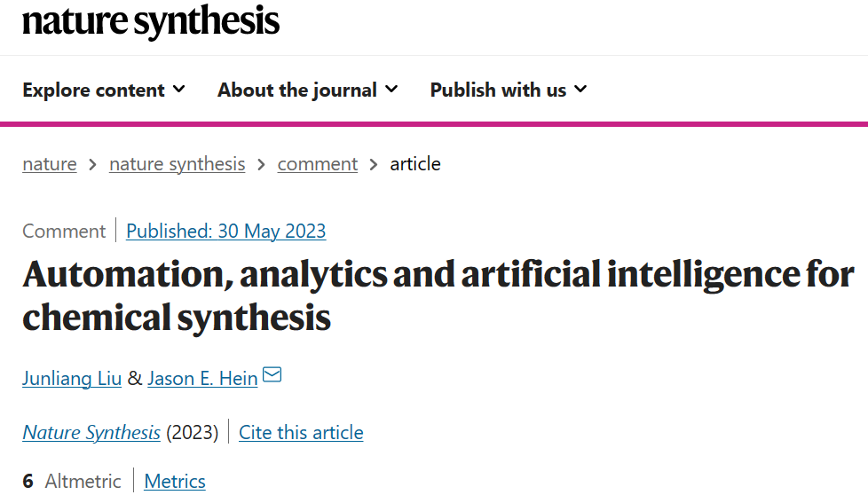Open author Jason E. Hein's details
This screenshot has height=495, width=868.
tap(202, 378)
